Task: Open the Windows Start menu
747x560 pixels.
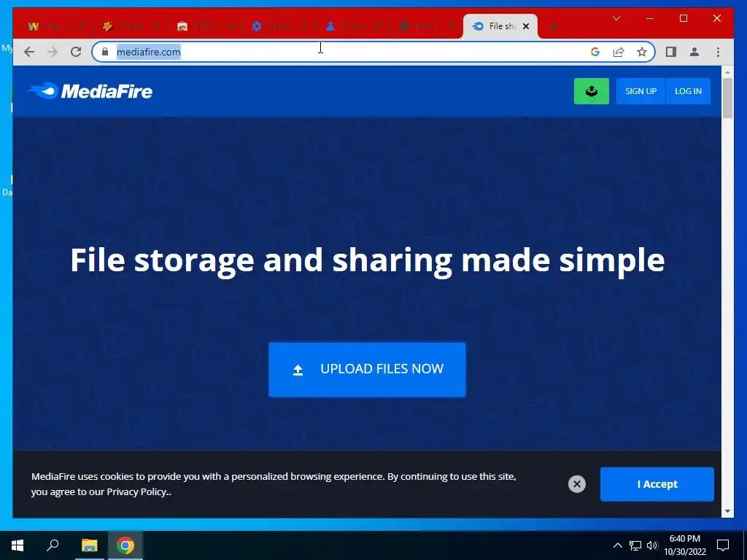Action: click(18, 545)
